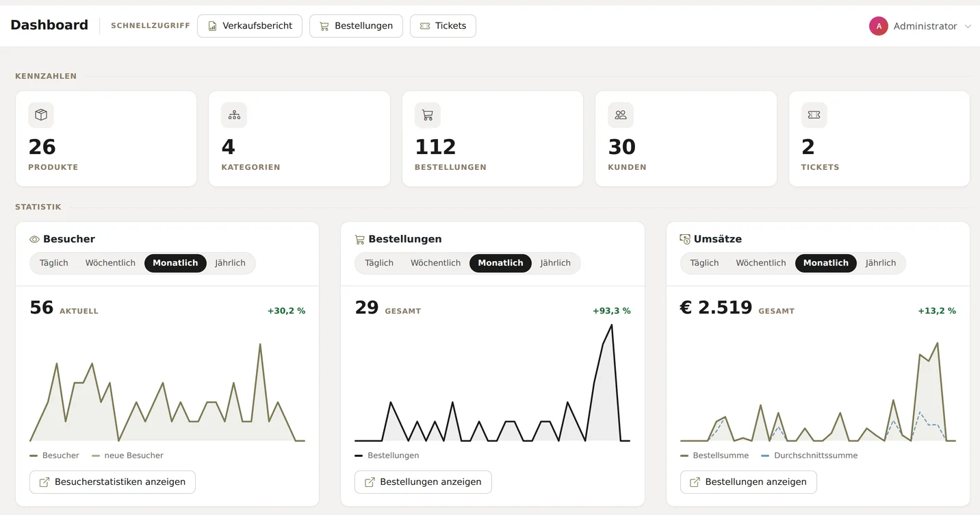Viewport: 980px width, 515px height.
Task: Switch the Besucher chart to Wöchentlich
Action: 110,263
